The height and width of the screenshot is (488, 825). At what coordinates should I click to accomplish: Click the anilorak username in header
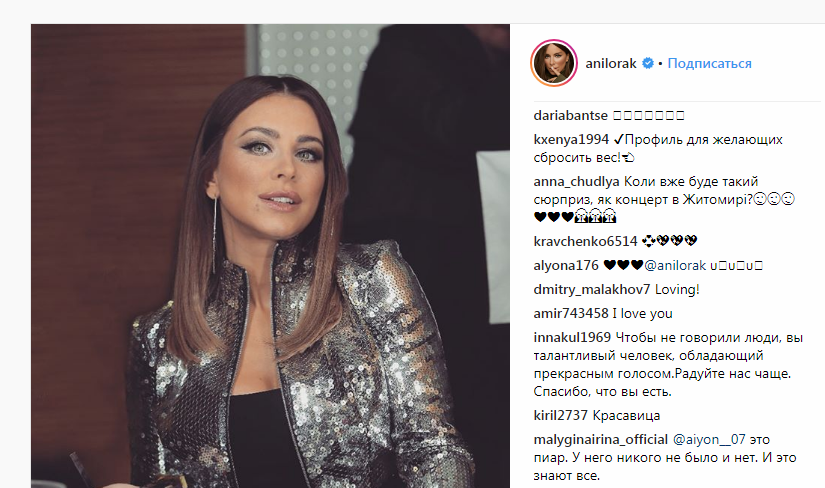tap(611, 63)
